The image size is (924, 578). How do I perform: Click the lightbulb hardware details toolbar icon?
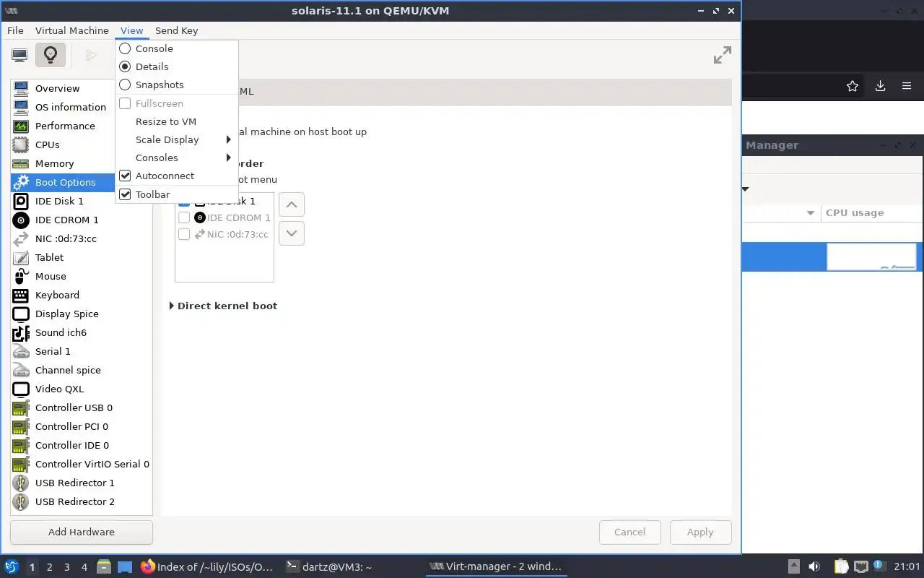(x=50, y=55)
